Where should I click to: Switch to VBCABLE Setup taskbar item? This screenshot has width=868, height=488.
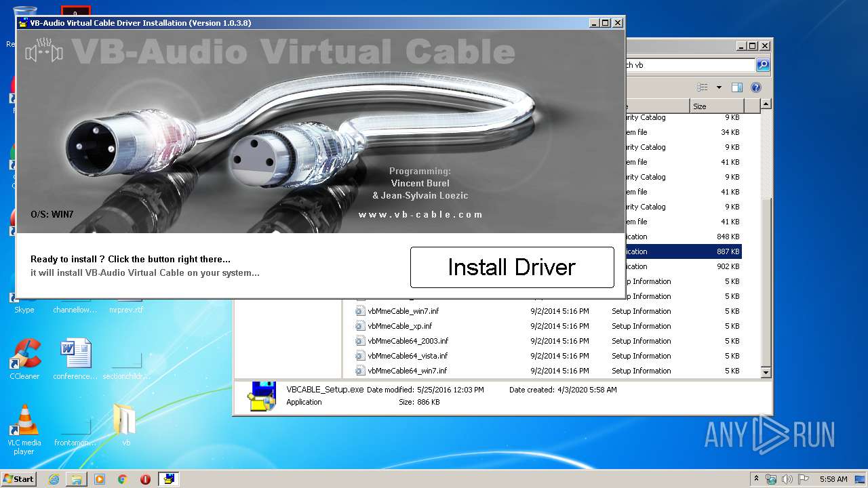pos(168,479)
